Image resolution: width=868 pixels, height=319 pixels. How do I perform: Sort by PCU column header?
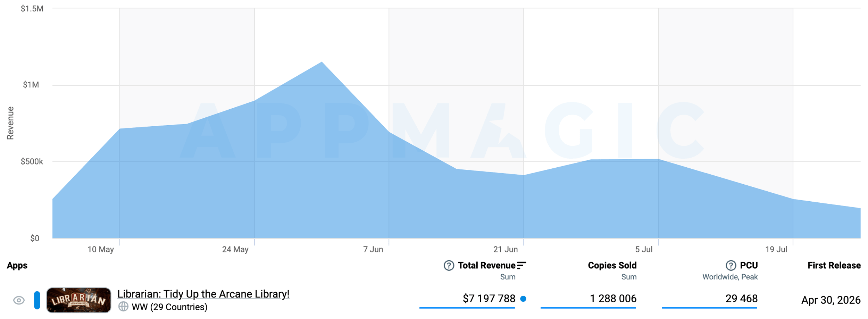click(x=749, y=266)
